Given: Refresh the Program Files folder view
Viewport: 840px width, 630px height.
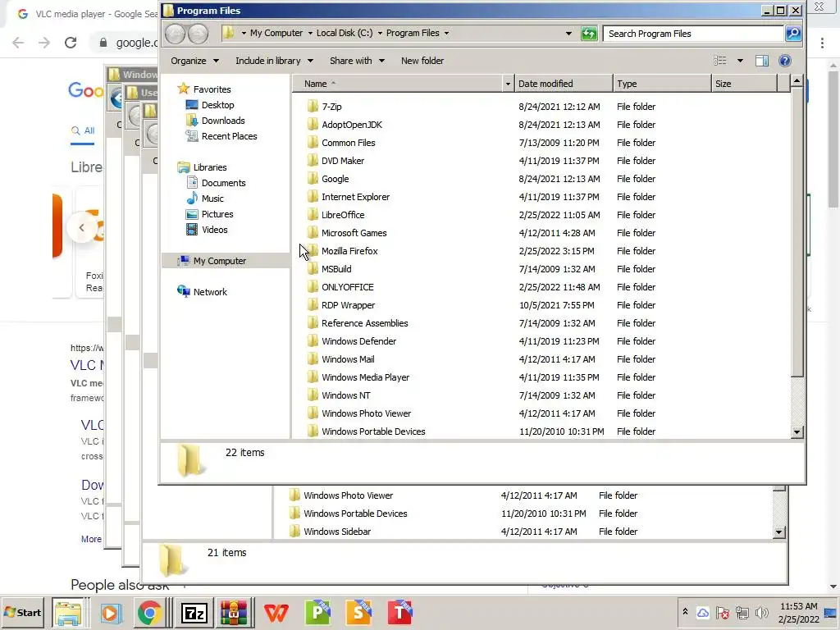Looking at the screenshot, I should pyautogui.click(x=589, y=34).
